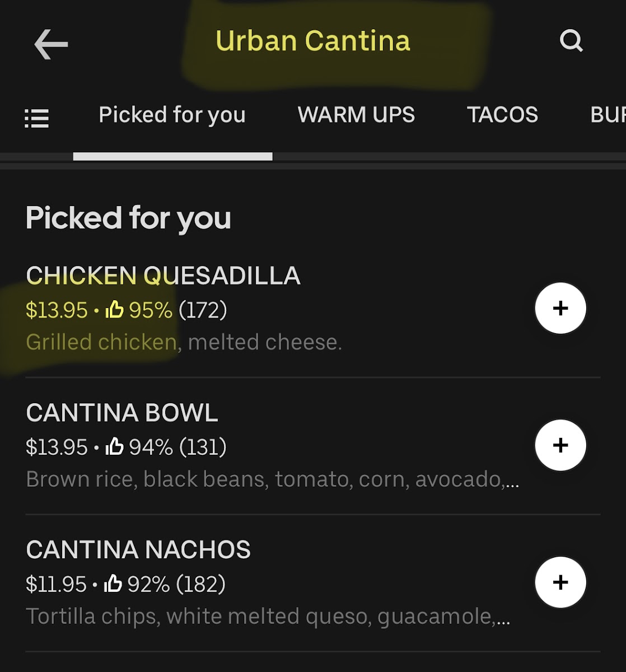Tap thumbs-up icon on Chicken Quesadilla
Viewport: 626px width, 672px height.
tap(114, 310)
